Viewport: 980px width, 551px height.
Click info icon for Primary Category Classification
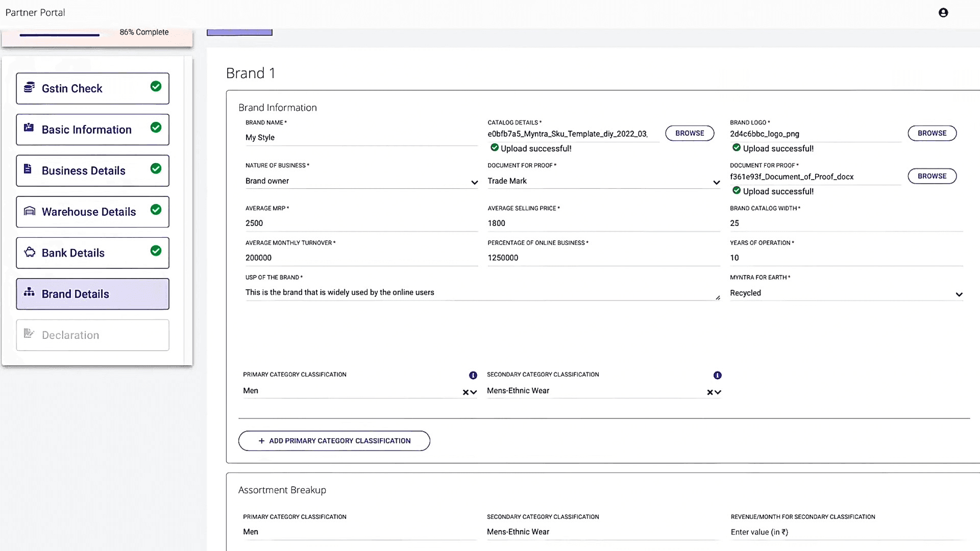click(x=473, y=375)
